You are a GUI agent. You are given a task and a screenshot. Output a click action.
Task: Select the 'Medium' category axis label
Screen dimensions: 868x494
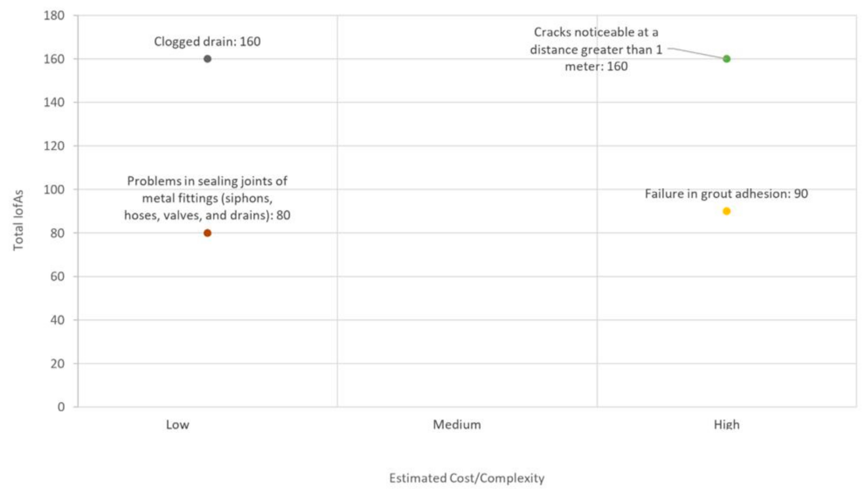pyautogui.click(x=457, y=424)
